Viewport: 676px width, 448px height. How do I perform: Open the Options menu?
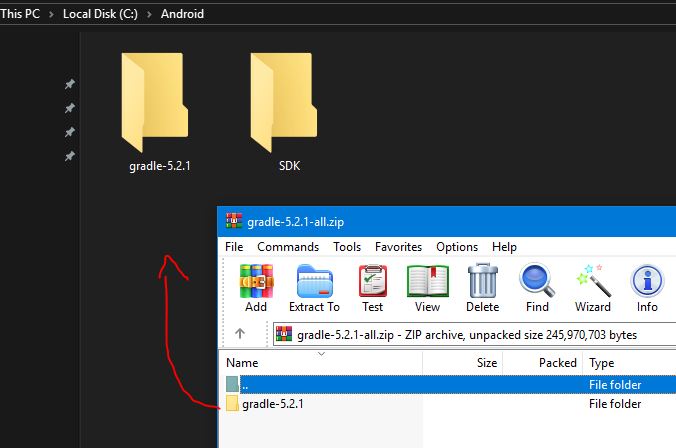pos(457,247)
